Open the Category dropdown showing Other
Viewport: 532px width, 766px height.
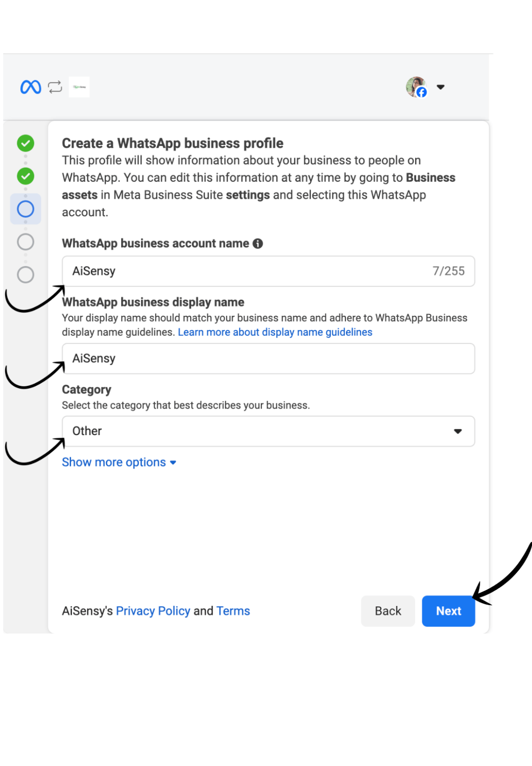pos(268,431)
